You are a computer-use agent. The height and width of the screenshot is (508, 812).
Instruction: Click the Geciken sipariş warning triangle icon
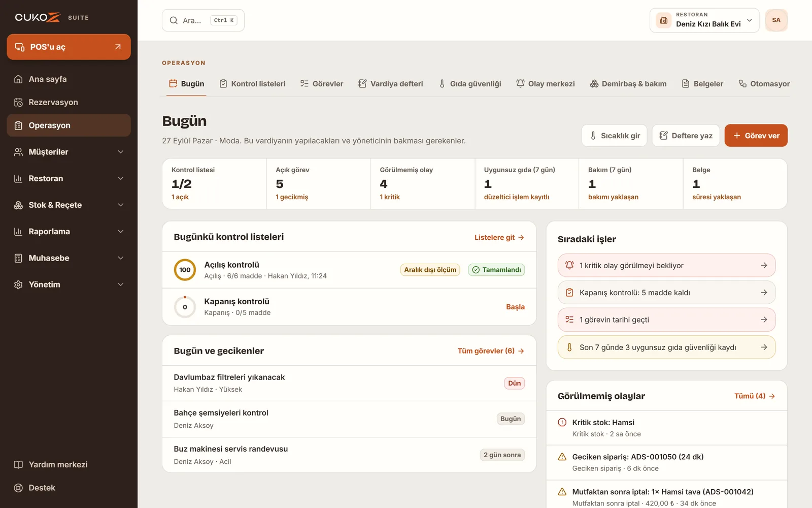pyautogui.click(x=562, y=457)
